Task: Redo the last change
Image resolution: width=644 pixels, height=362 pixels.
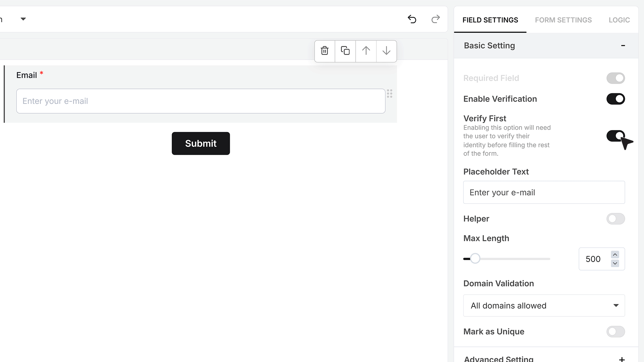Action: tap(435, 19)
